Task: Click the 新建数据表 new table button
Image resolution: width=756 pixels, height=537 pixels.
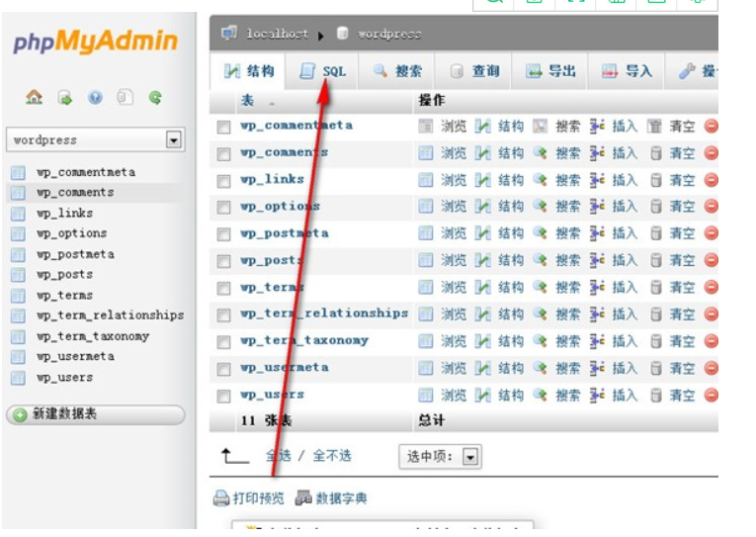Action: pyautogui.click(x=96, y=414)
